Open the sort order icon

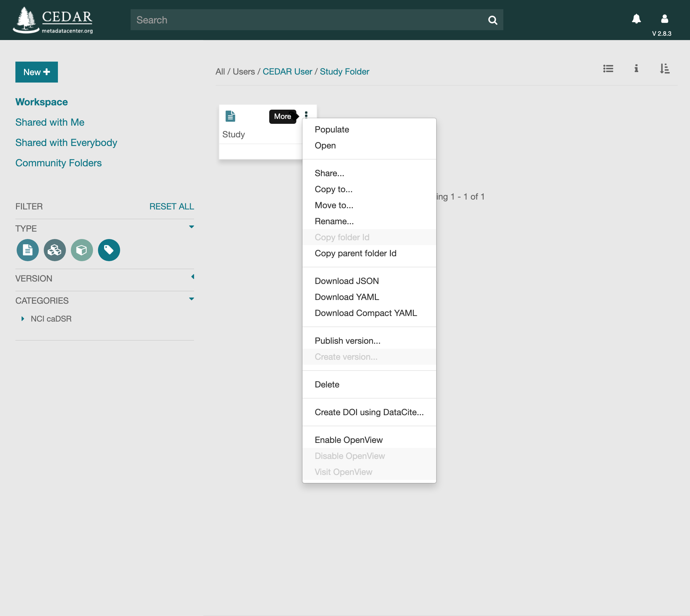click(664, 69)
